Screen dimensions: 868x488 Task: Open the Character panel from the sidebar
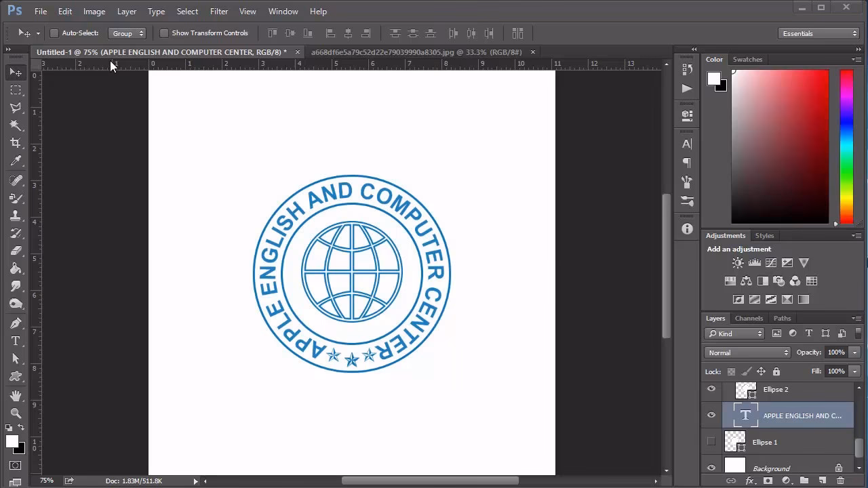686,143
